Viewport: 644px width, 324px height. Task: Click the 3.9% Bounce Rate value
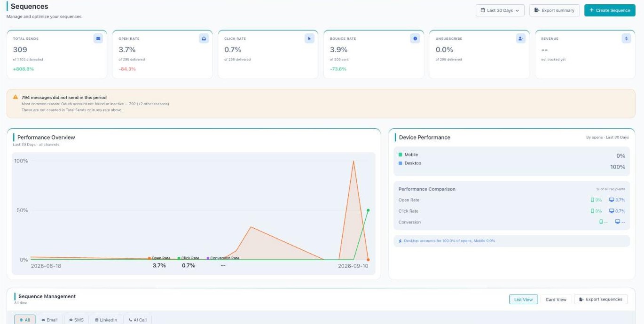tap(339, 49)
